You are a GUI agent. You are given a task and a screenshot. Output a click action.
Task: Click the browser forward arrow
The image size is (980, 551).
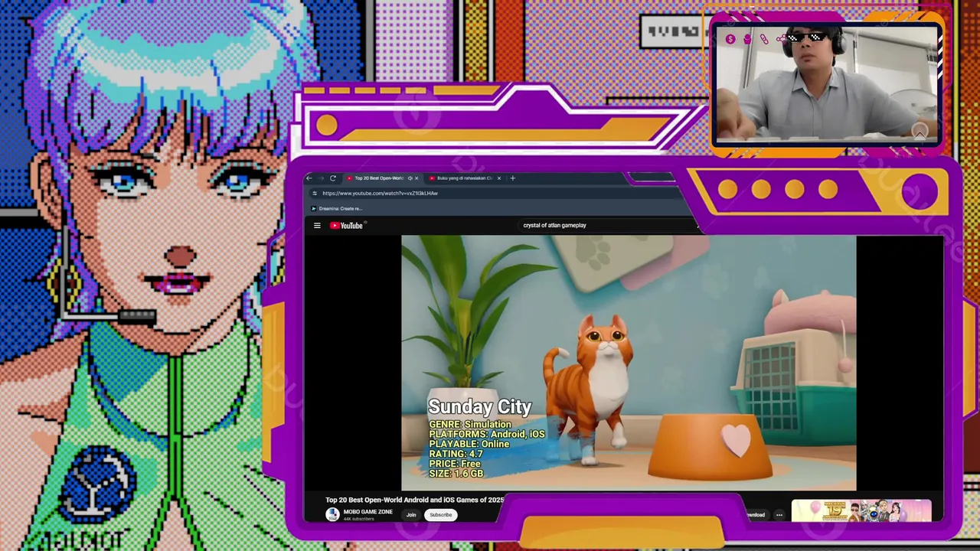pyautogui.click(x=321, y=178)
